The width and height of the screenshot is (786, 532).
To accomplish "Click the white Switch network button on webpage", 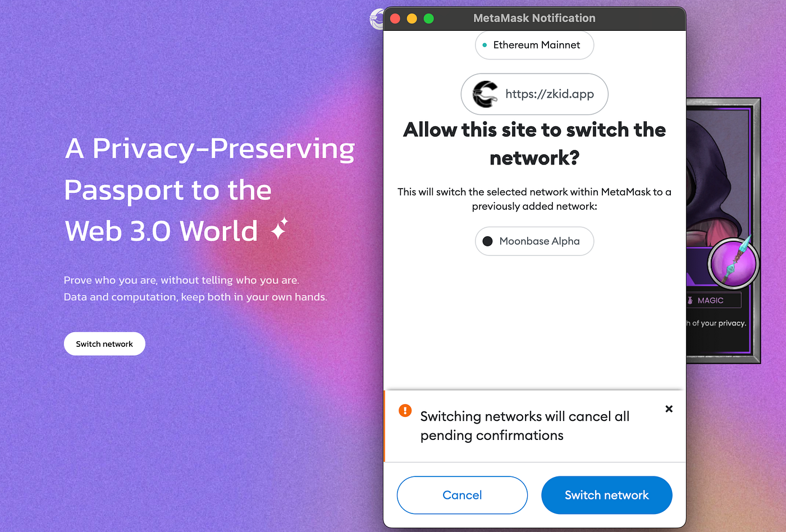I will [104, 344].
